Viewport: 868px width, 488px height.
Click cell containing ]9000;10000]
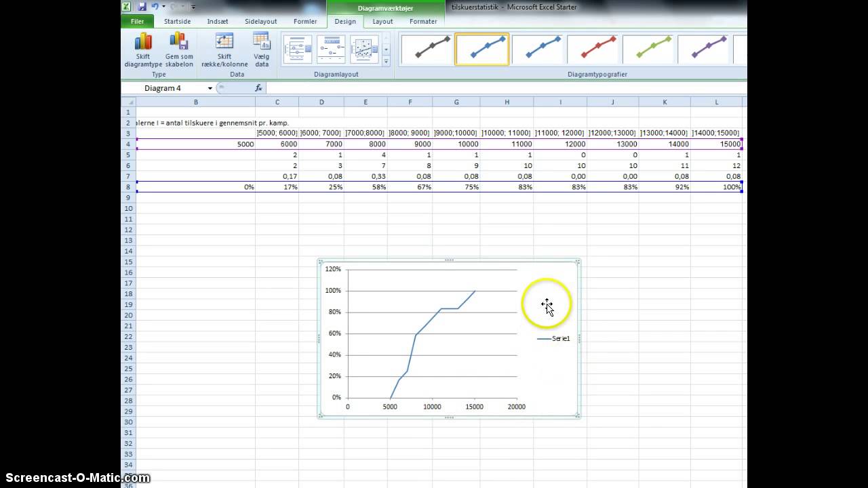456,134
